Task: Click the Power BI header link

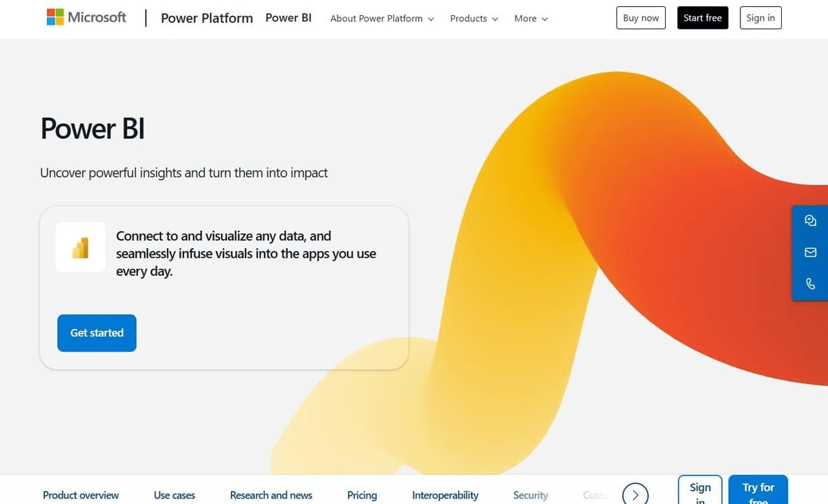Action: (288, 18)
